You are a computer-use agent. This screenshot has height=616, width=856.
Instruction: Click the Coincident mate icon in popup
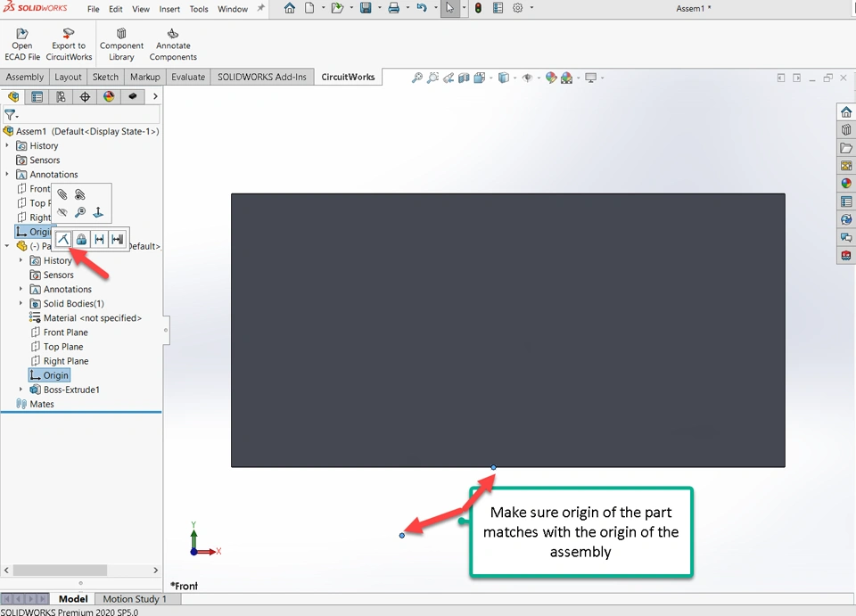click(63, 239)
